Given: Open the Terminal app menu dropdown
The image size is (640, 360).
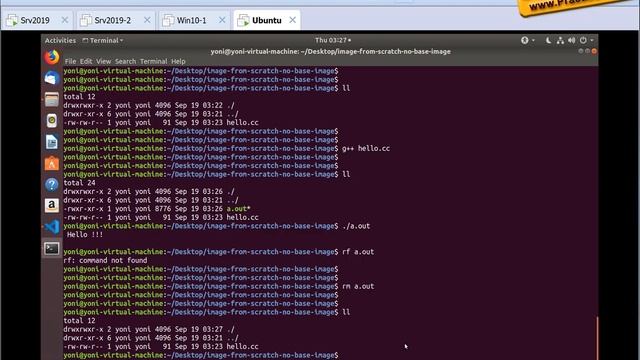Looking at the screenshot, I should [x=102, y=40].
